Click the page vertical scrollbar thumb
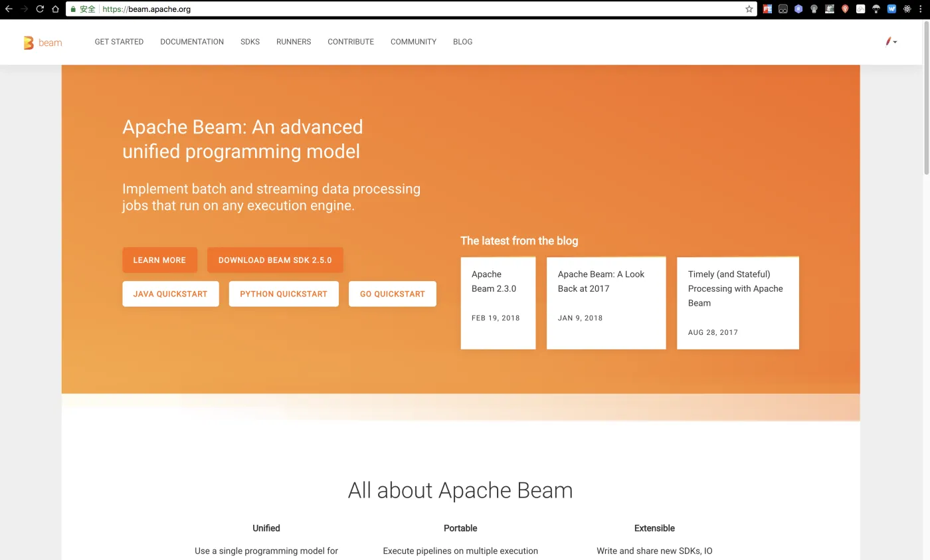This screenshot has width=930, height=560. coord(926,97)
